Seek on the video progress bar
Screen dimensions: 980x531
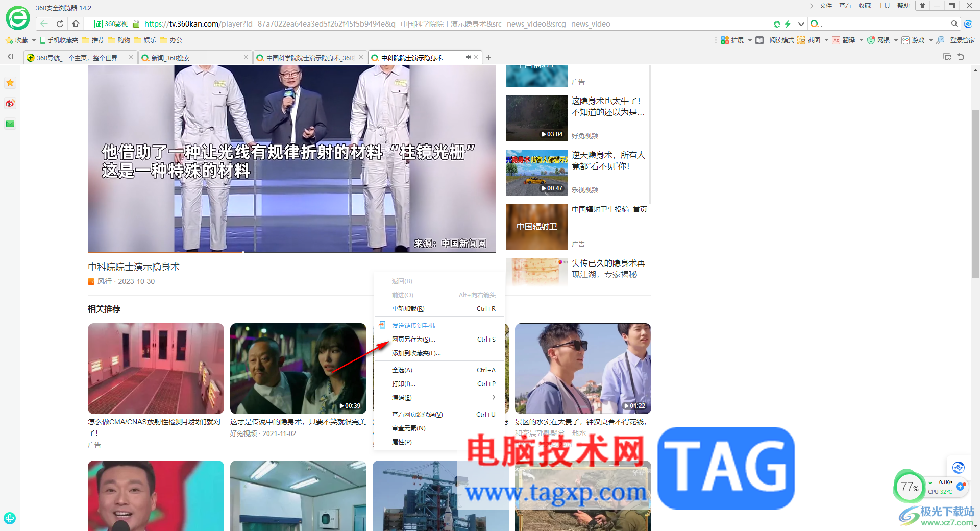pos(292,252)
